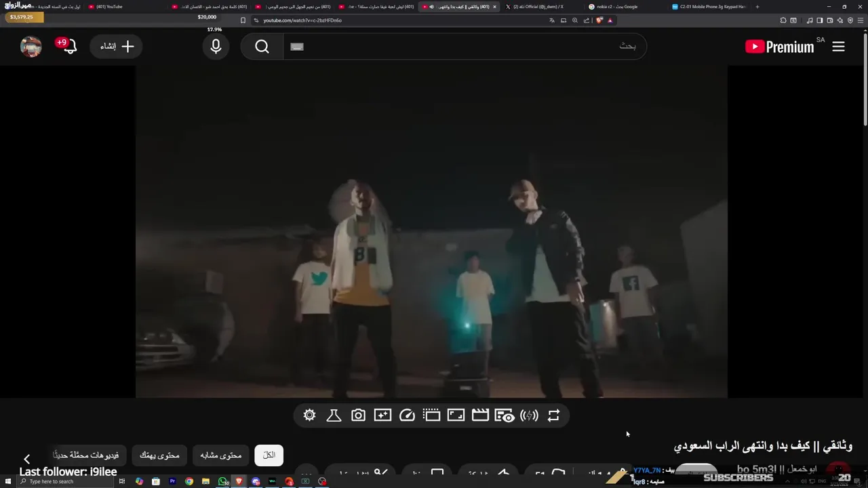Click the sparkle enhance frame icon below the video
Screen dimensions: 868x488
tap(382, 415)
